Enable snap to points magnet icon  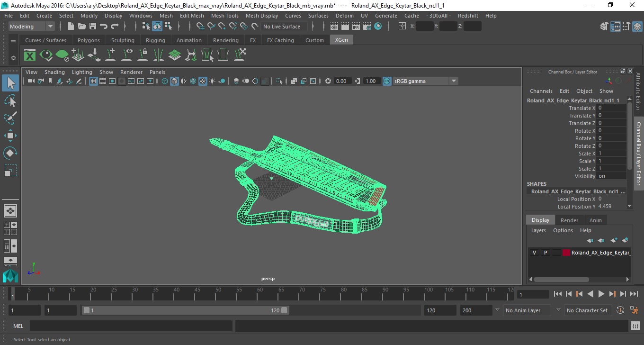point(222,27)
